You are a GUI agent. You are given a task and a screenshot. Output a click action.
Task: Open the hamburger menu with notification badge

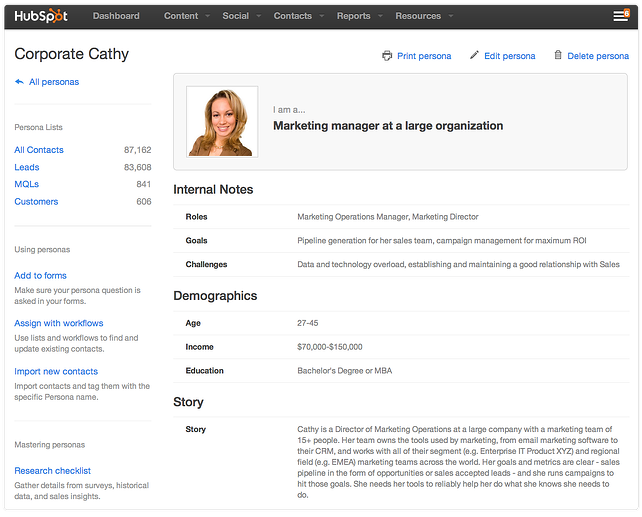pos(620,16)
